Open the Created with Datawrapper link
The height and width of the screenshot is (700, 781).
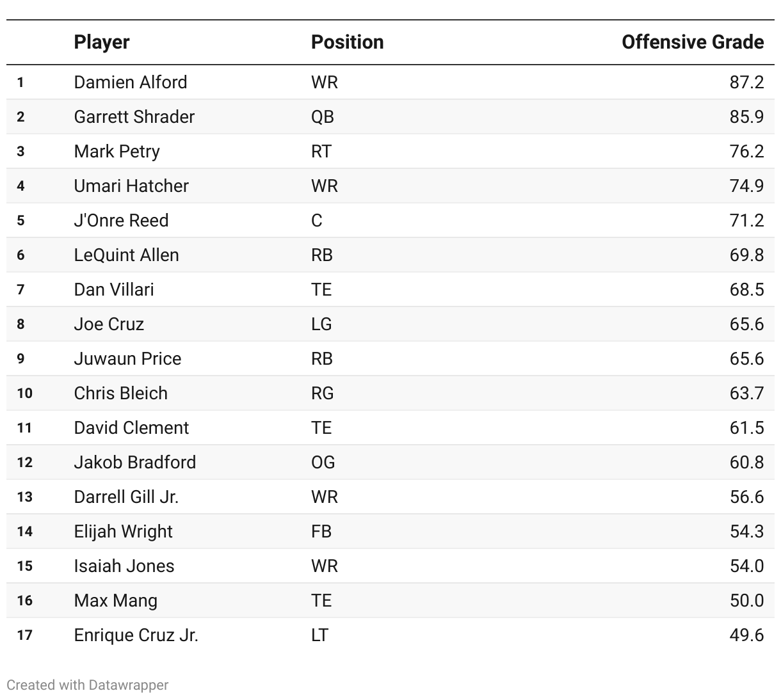[87, 685]
